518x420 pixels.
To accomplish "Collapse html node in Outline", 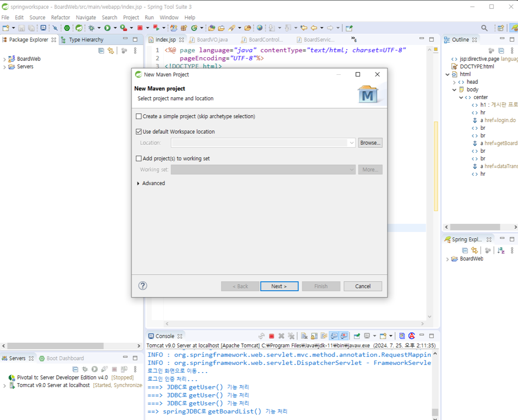I will [x=447, y=74].
